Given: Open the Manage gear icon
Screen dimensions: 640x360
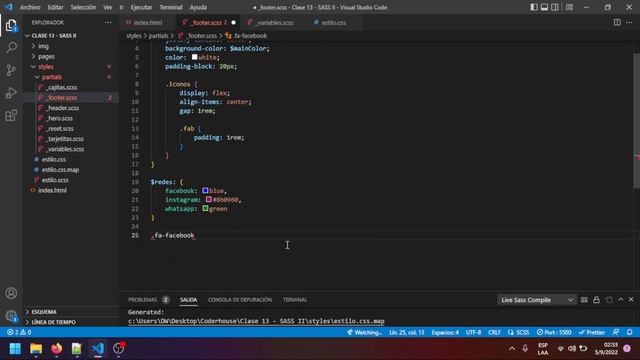Looking at the screenshot, I should click(x=11, y=316).
